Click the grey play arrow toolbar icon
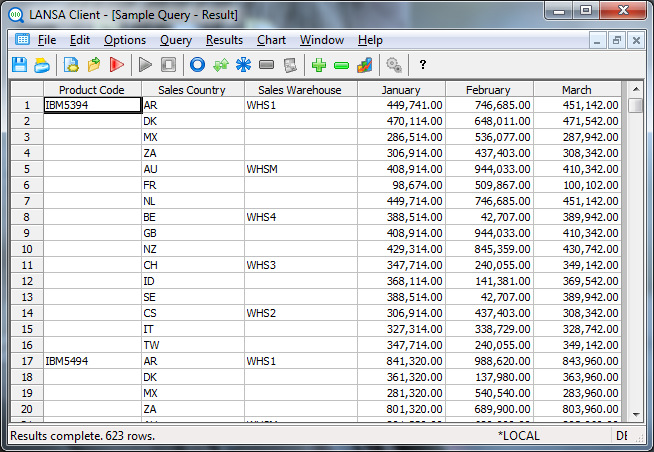654x452 pixels. click(x=145, y=65)
